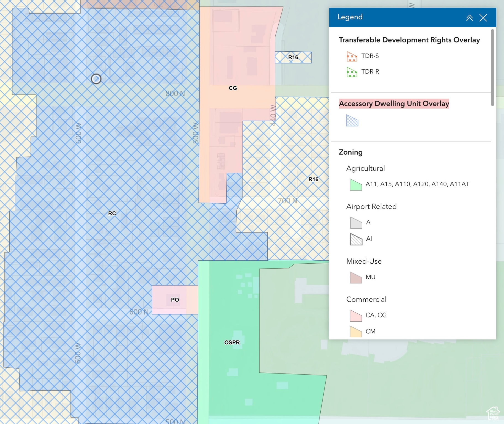
Task: Click the RC zone label on map
Action: 112,213
